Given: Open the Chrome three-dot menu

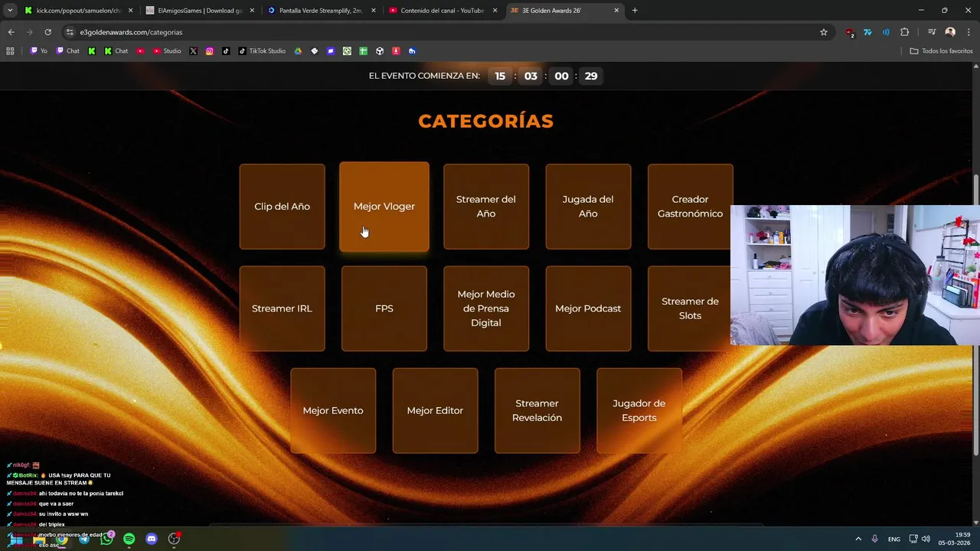Looking at the screenshot, I should point(969,32).
